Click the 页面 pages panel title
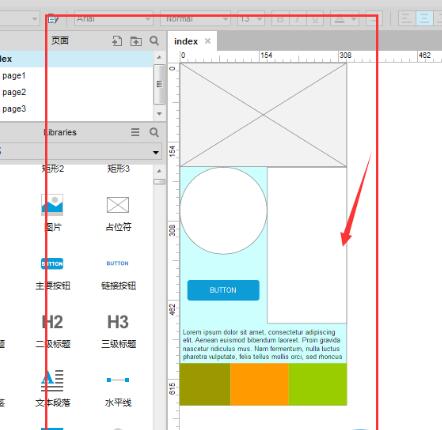 pyautogui.click(x=60, y=41)
